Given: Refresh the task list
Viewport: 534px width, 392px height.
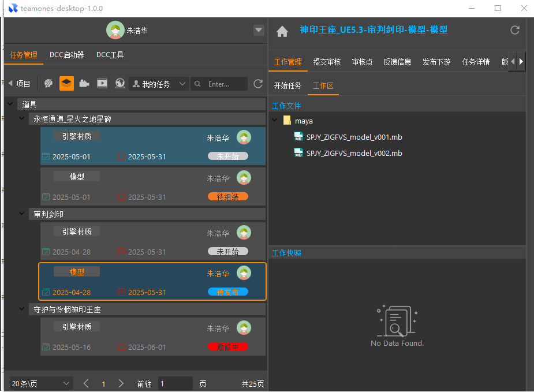Looking at the screenshot, I should click(258, 84).
